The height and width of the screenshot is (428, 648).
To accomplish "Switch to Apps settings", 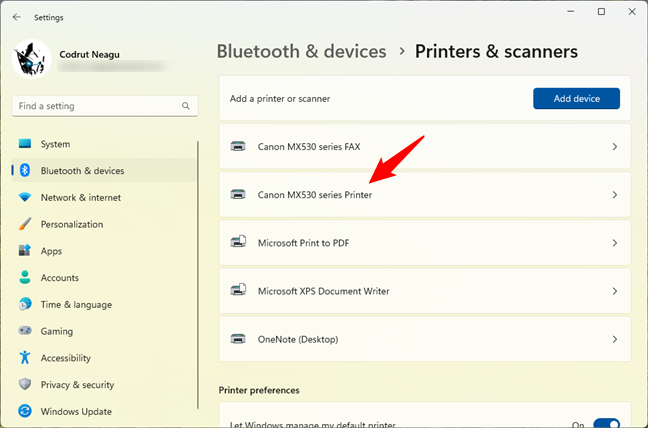I will [x=104, y=251].
